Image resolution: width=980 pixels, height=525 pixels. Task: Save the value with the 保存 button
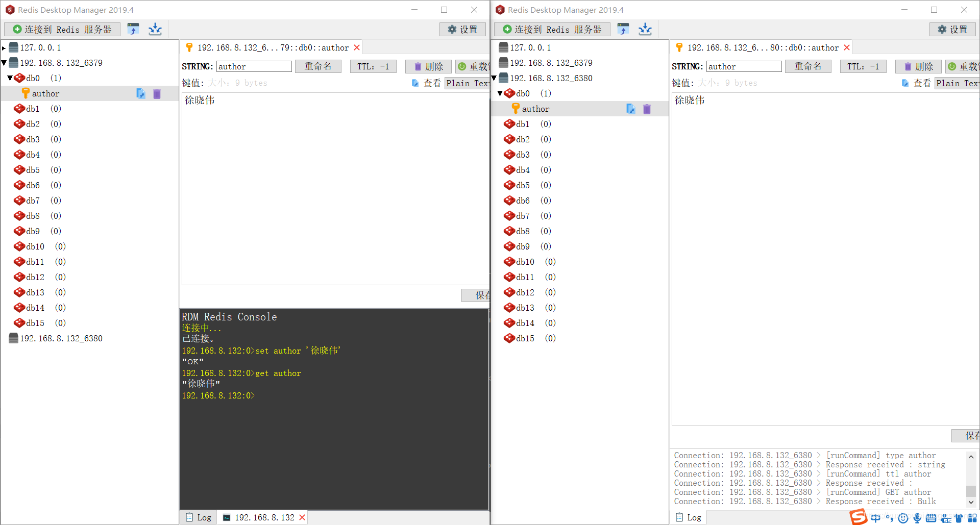coord(479,295)
